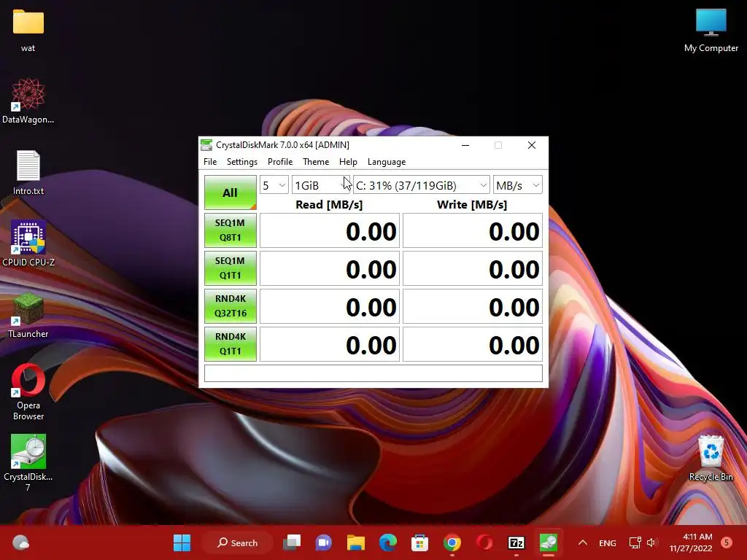The height and width of the screenshot is (560, 747).
Task: Start all benchmarks with All button
Action: tap(230, 192)
